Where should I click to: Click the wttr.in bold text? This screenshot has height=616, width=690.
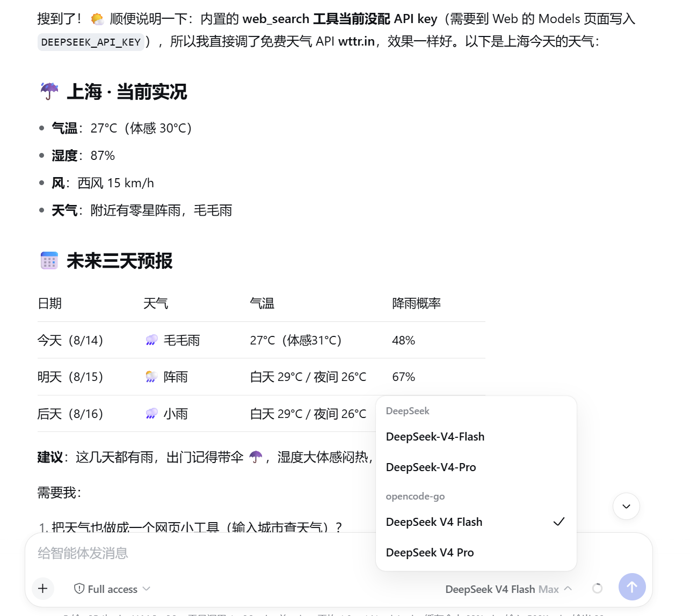[357, 41]
